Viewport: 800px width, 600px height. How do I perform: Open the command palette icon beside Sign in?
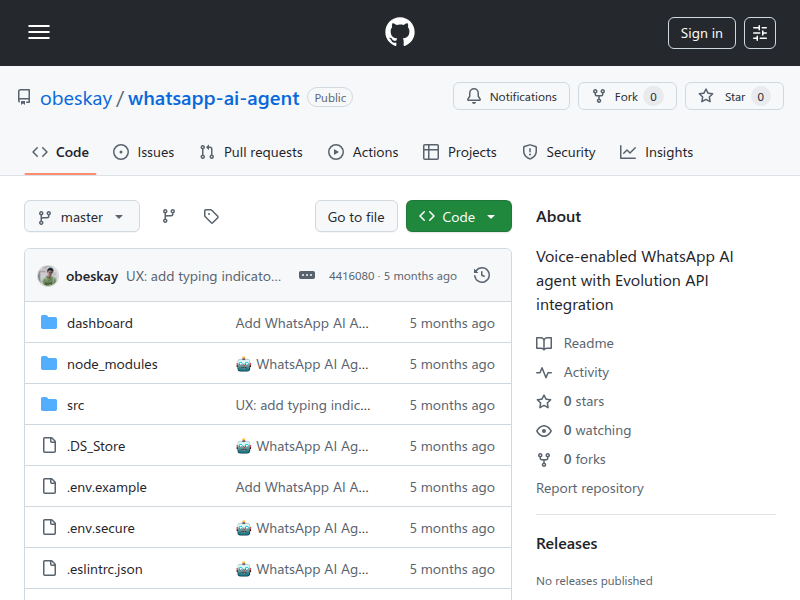[x=759, y=32]
